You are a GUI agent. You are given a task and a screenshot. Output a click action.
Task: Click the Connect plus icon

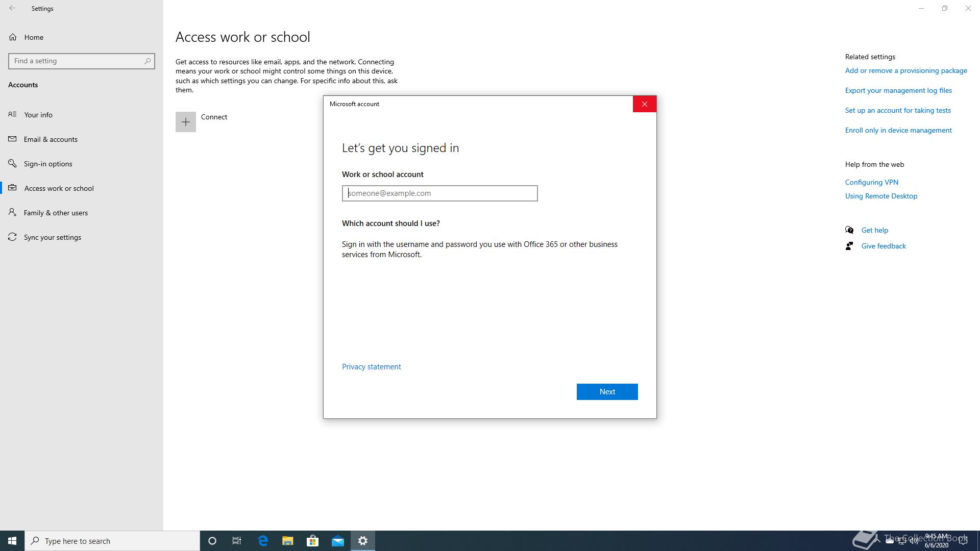tap(186, 122)
